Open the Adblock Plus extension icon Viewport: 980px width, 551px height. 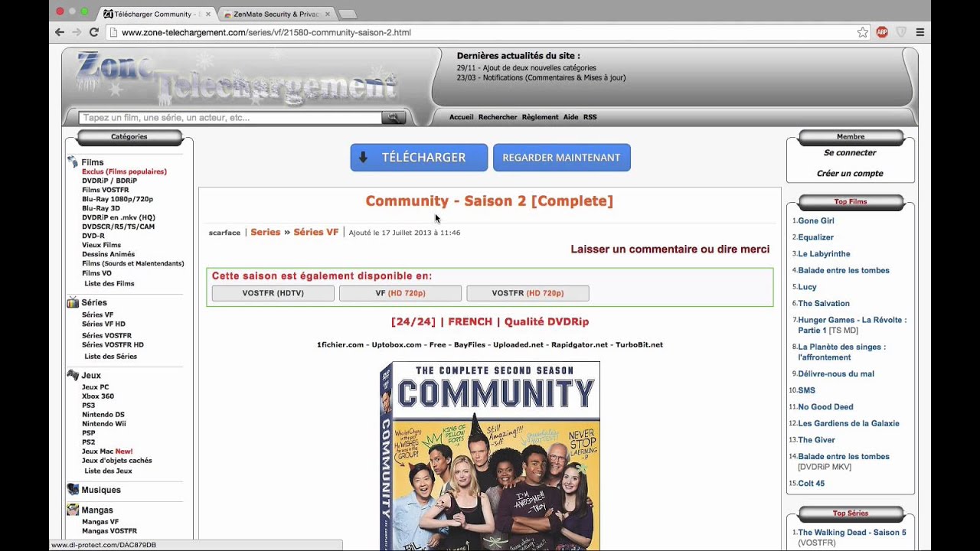click(x=882, y=32)
